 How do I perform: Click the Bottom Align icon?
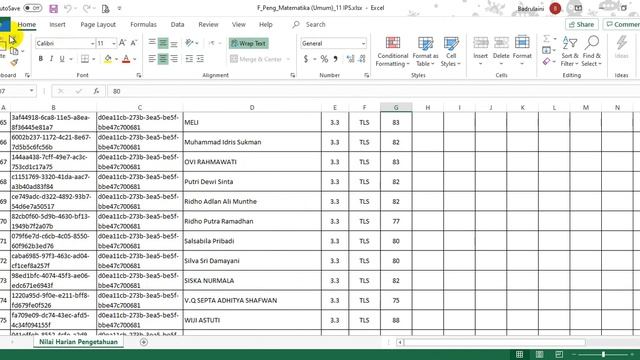174,43
